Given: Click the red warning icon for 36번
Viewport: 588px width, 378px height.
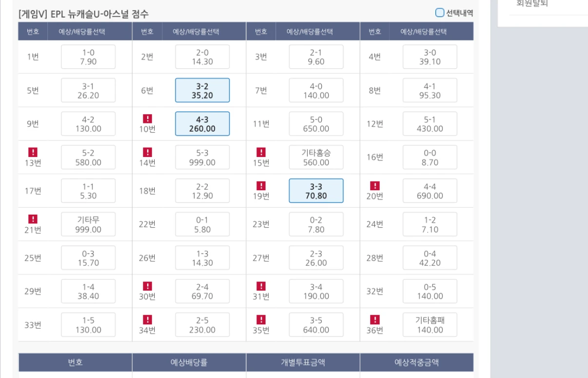Looking at the screenshot, I should click(x=374, y=319).
